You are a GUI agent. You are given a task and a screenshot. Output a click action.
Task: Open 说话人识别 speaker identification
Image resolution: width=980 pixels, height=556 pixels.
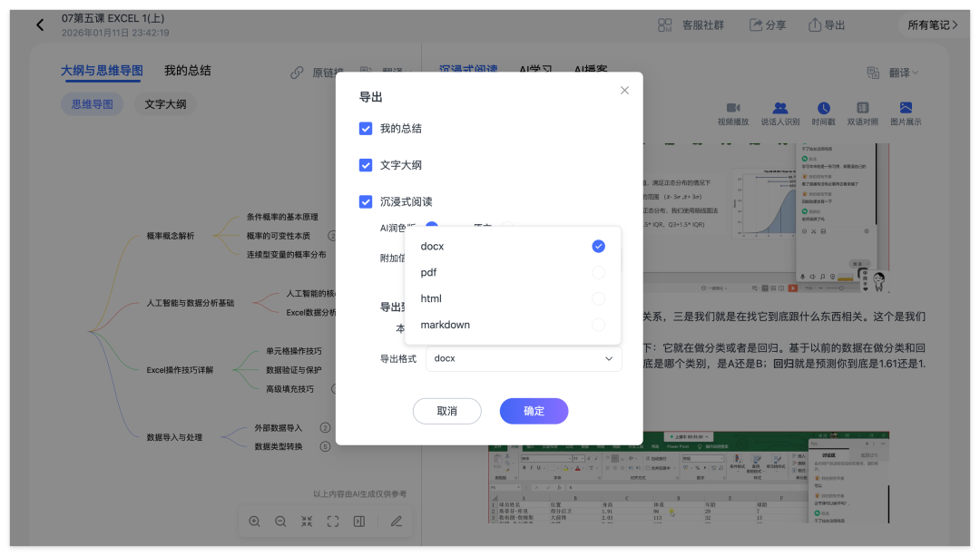[x=781, y=113]
